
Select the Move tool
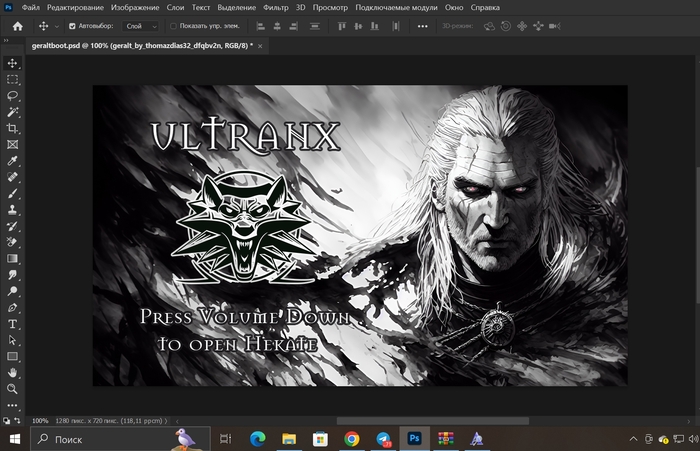coord(13,63)
